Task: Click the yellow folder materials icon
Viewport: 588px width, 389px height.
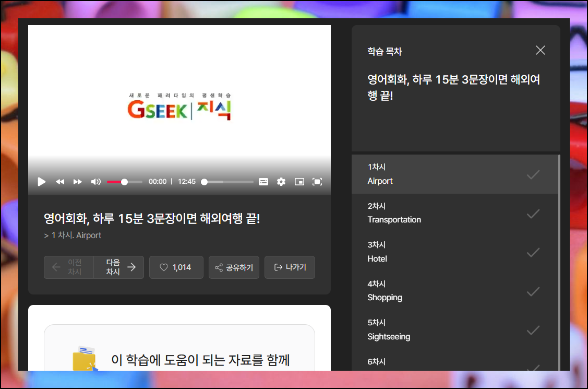Action: pos(85,359)
